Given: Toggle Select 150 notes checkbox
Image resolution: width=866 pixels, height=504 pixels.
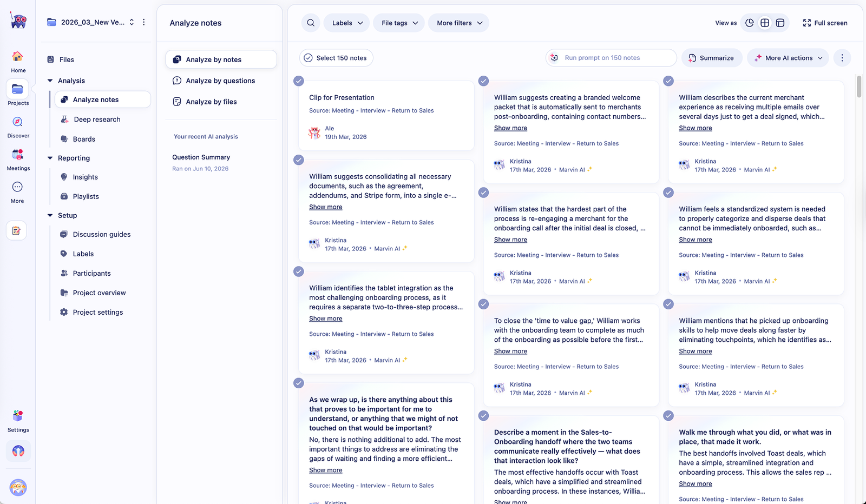Looking at the screenshot, I should [309, 58].
